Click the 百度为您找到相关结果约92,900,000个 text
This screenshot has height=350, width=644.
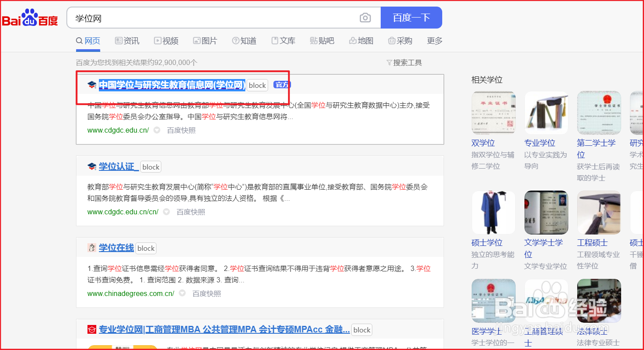[x=137, y=63]
